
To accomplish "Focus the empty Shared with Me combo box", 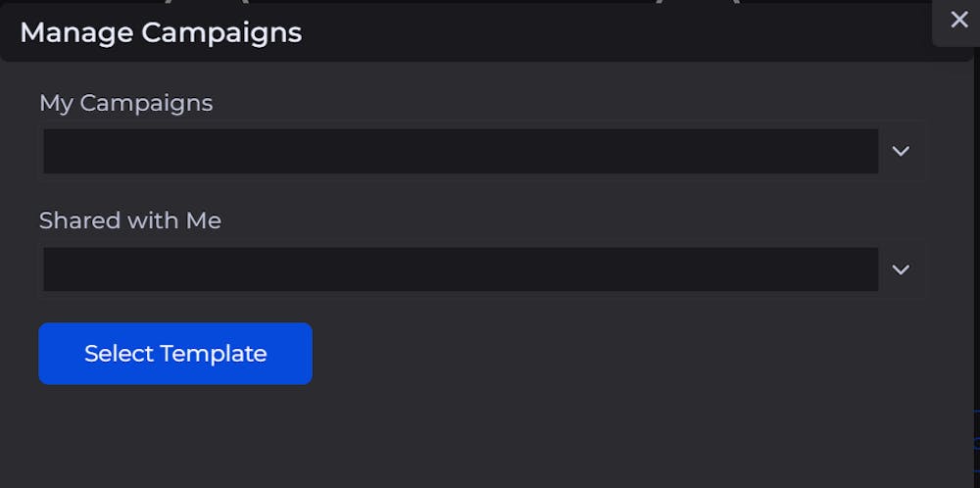I will tap(461, 269).
